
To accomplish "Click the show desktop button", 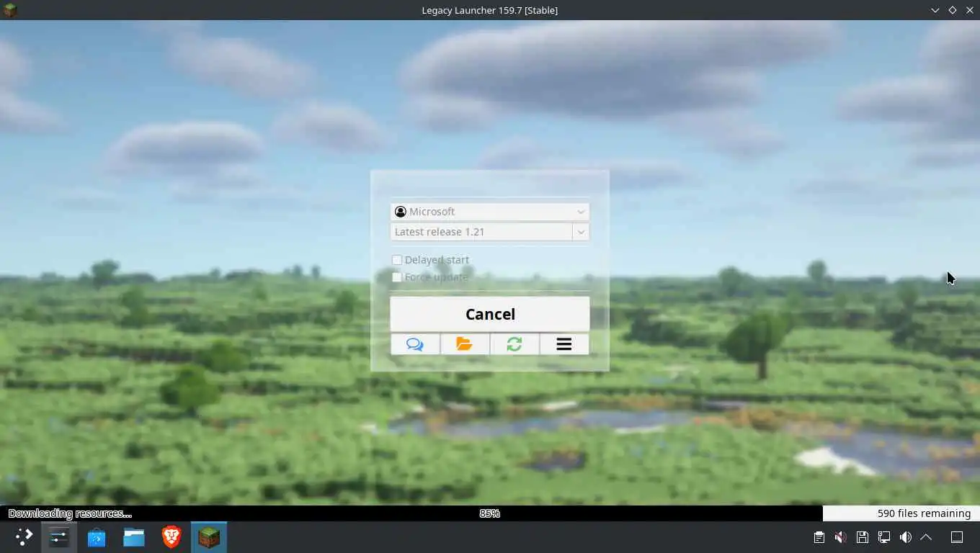I will 957,537.
